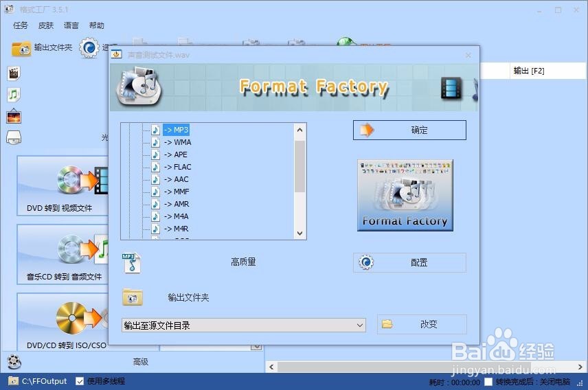The image size is (588, 390).
Task: Click the music note icon beside M4R
Action: [156, 229]
